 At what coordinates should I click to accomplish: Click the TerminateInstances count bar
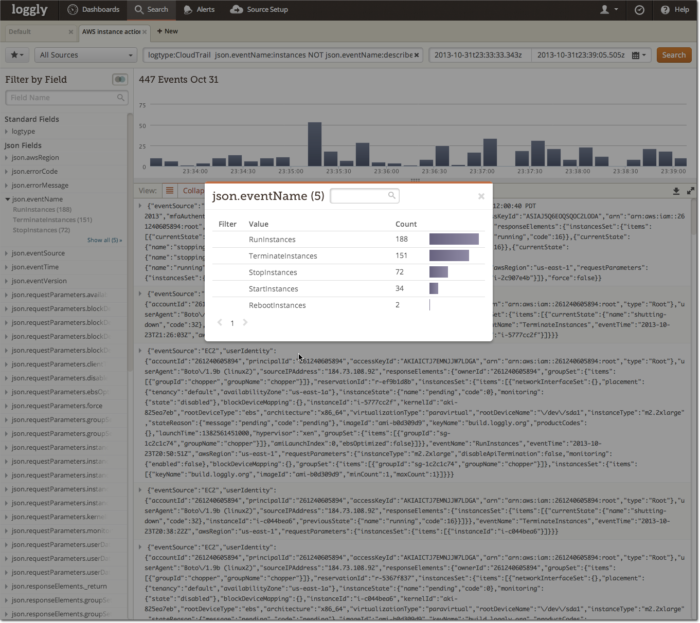coord(449,256)
